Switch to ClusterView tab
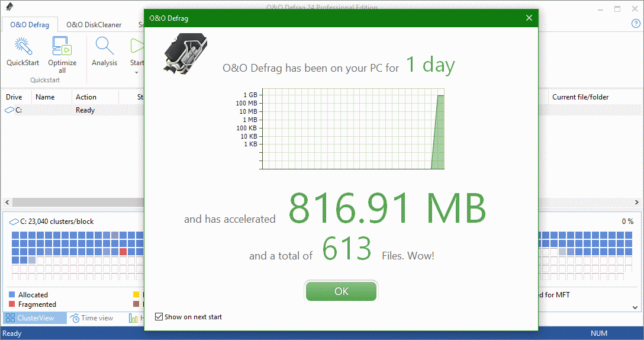The width and height of the screenshot is (644, 340). (x=35, y=318)
